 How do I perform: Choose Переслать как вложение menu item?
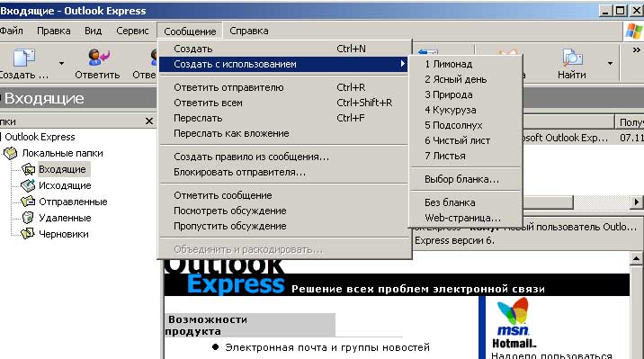283,133
